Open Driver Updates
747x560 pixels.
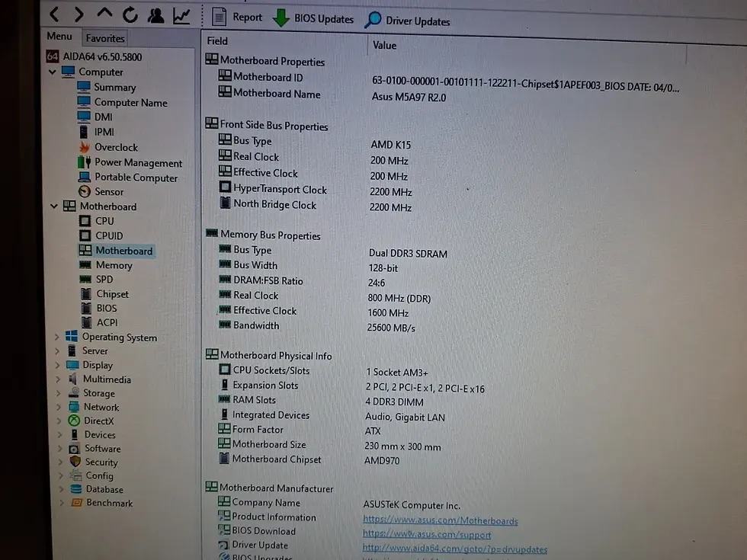click(x=407, y=21)
